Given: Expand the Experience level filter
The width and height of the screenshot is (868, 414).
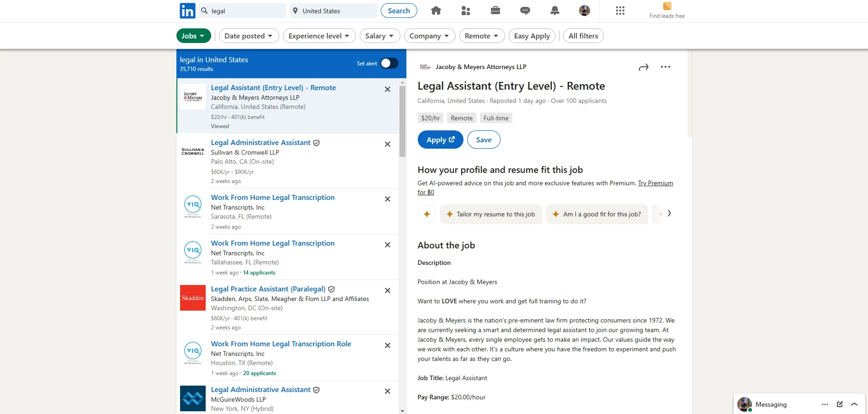Looking at the screenshot, I should click(320, 36).
